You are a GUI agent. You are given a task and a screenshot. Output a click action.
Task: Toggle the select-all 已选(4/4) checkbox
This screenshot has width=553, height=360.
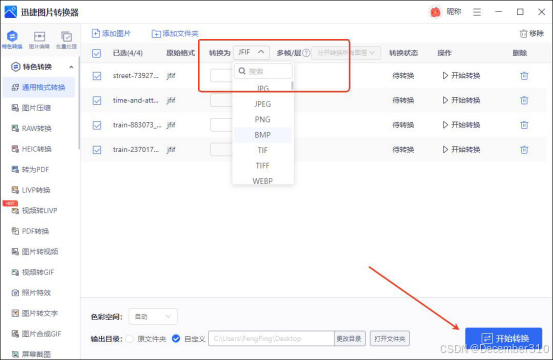97,53
